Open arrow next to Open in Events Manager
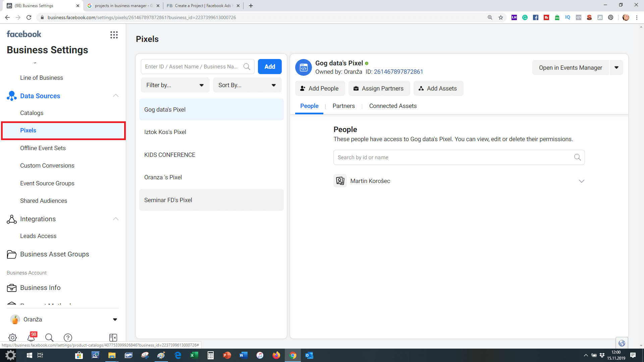 click(x=616, y=68)
